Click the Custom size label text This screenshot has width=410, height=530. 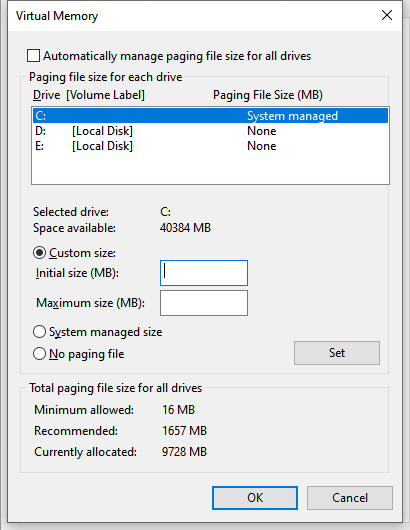coord(82,253)
